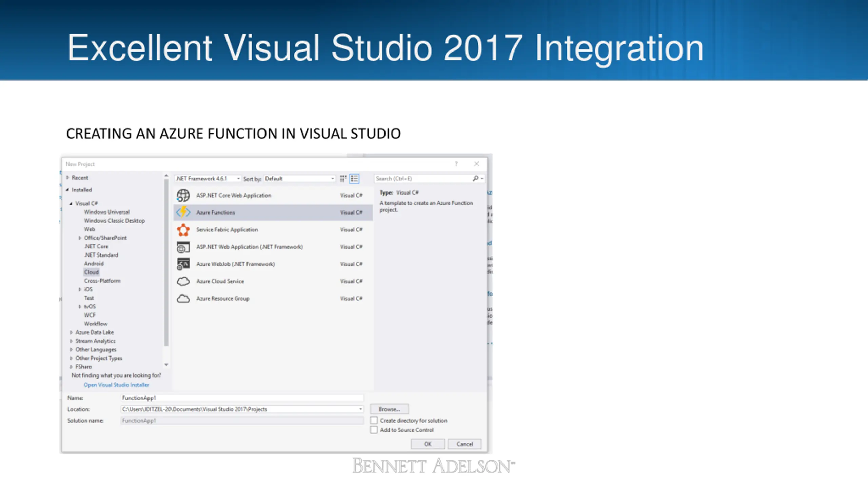This screenshot has height=488, width=868.
Task: Click the Name field FunctionApp1
Action: (242, 398)
